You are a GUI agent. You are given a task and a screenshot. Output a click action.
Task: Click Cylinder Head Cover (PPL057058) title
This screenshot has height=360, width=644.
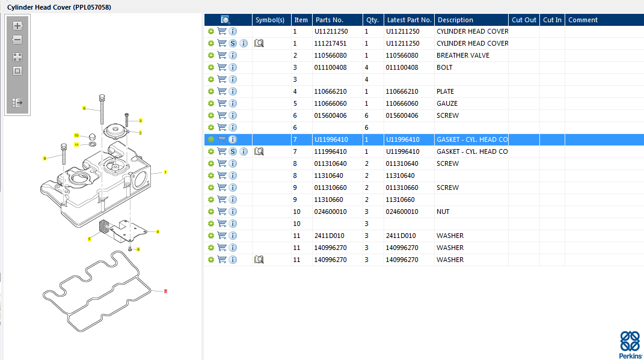pyautogui.click(x=59, y=7)
